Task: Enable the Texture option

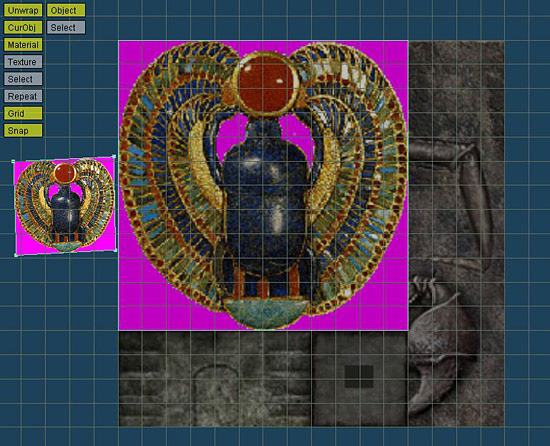Action: pyautogui.click(x=23, y=62)
